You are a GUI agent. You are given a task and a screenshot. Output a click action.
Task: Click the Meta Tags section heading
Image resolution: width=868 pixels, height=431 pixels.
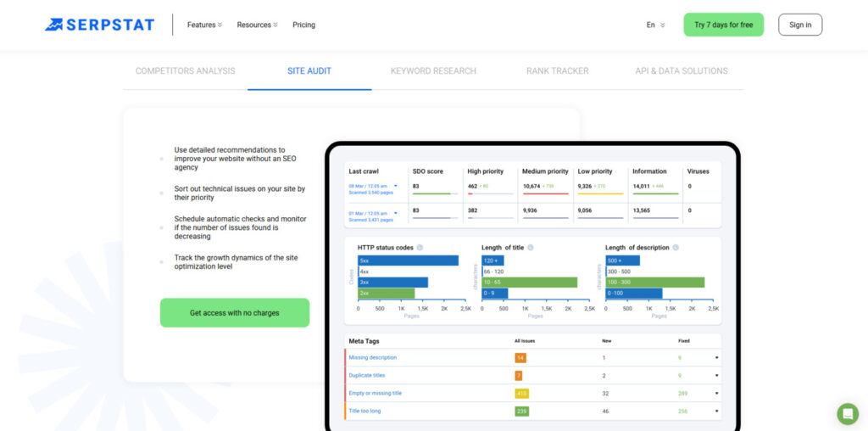364,341
